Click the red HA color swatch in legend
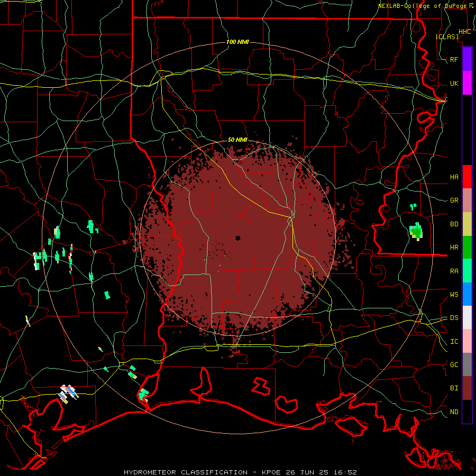 coord(467,177)
